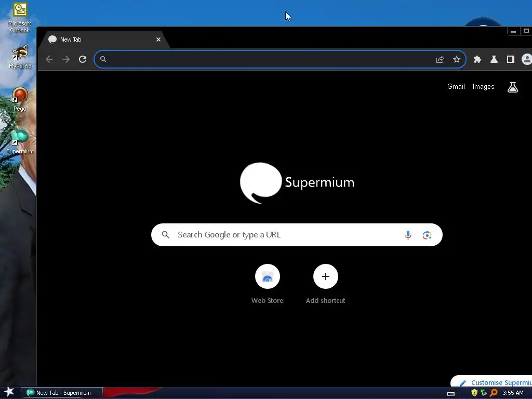Bookmark this tab with the star icon
Screen dimensions: 532x399
click(x=457, y=59)
